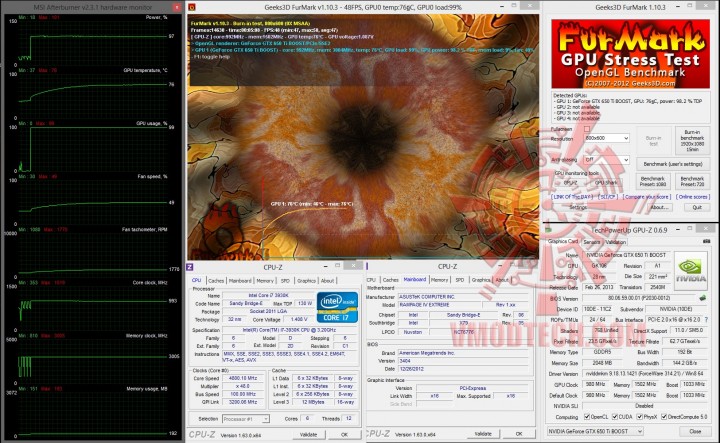The width and height of the screenshot is (720, 443).
Task: Select Graphics Card tab in GPU-Z
Action: coord(563,241)
